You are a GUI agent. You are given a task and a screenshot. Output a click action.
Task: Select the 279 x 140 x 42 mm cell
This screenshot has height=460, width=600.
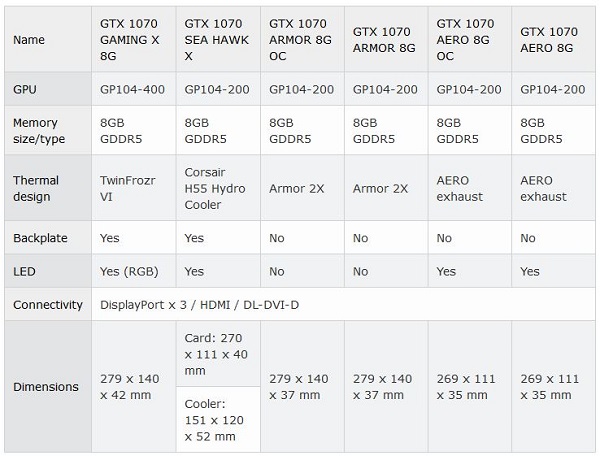130,386
